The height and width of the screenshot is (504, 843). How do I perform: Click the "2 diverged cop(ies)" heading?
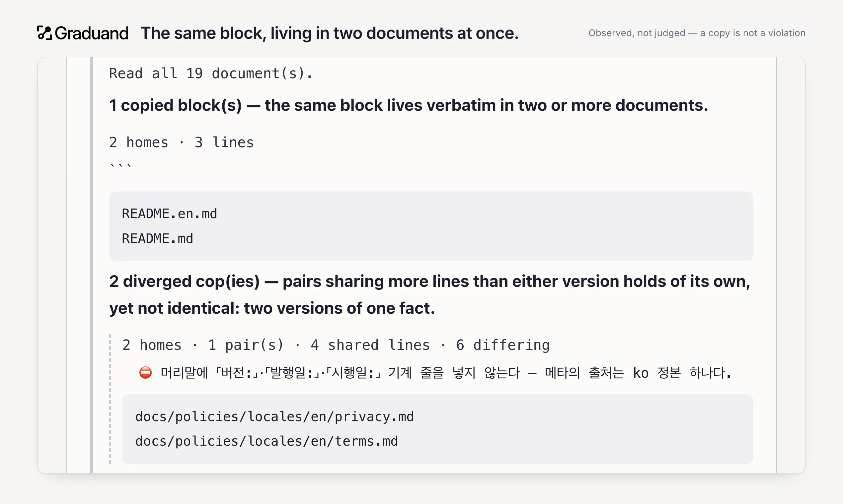(x=430, y=295)
